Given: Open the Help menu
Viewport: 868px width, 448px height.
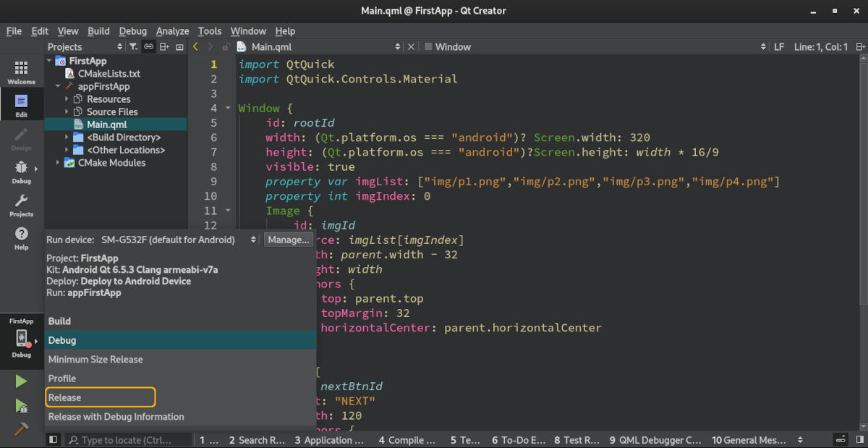Looking at the screenshot, I should [285, 31].
